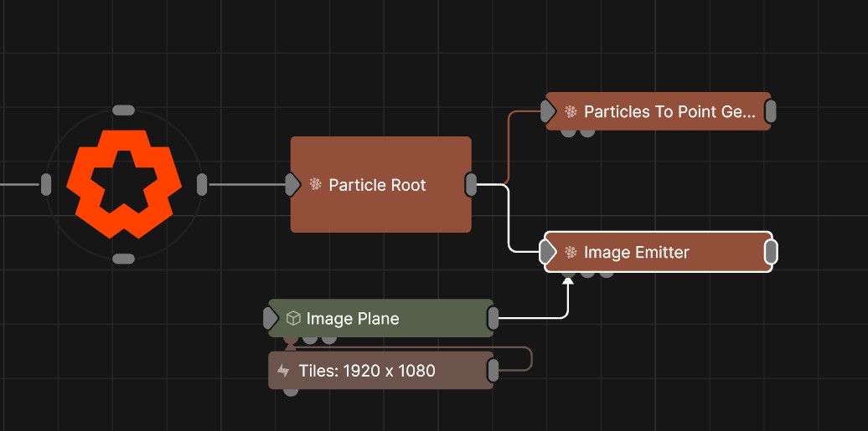Select the Particles To Point Ge... node

pos(669,111)
